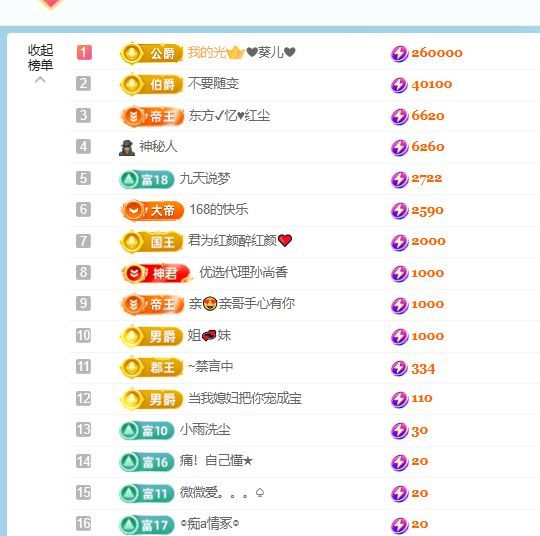This screenshot has width=540, height=536.
Task: Click the mystery person avatar icon
Action: [x=126, y=148]
